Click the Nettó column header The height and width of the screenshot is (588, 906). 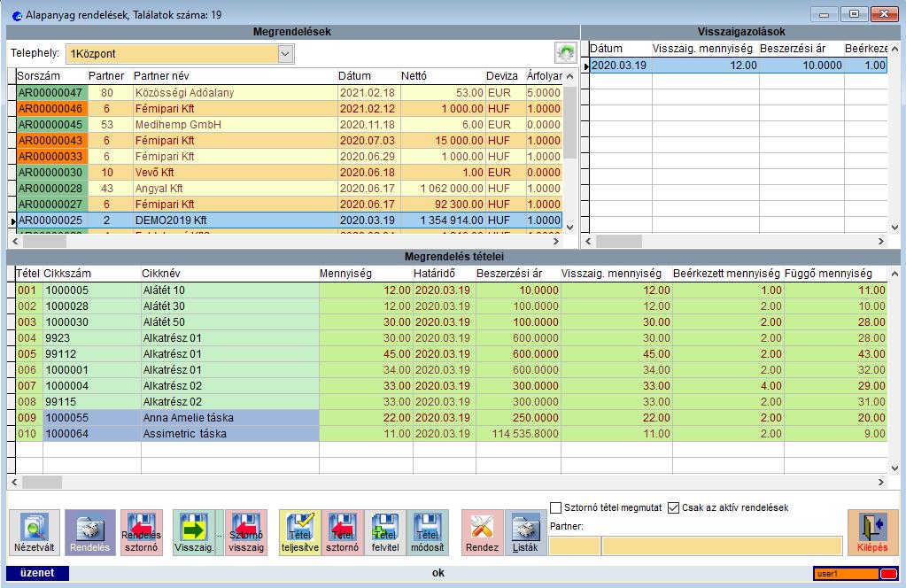click(442, 75)
